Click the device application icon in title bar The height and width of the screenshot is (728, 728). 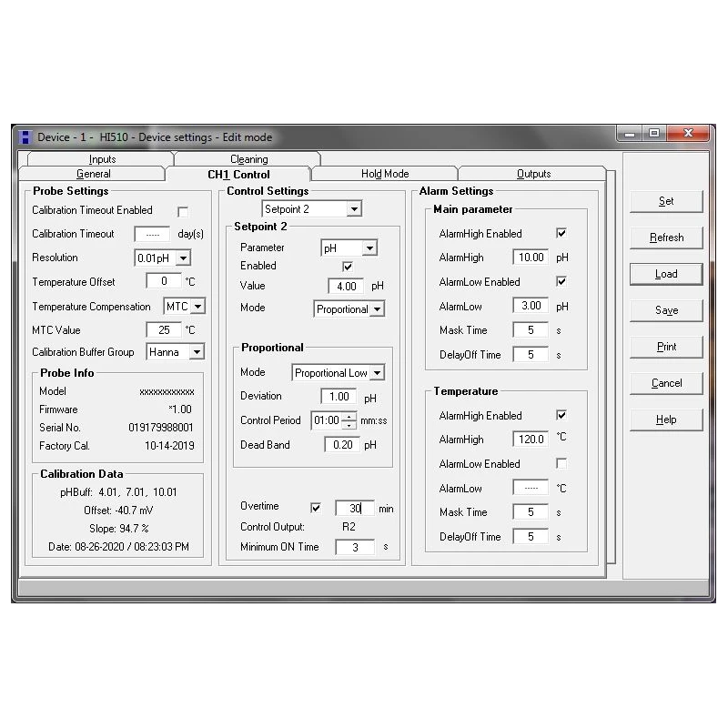click(x=24, y=135)
